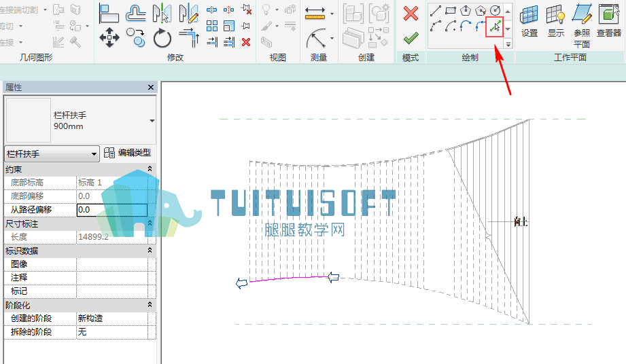Choose Trim/Extend Single Element tool
This screenshot has width=626, height=364.
click(x=212, y=42)
